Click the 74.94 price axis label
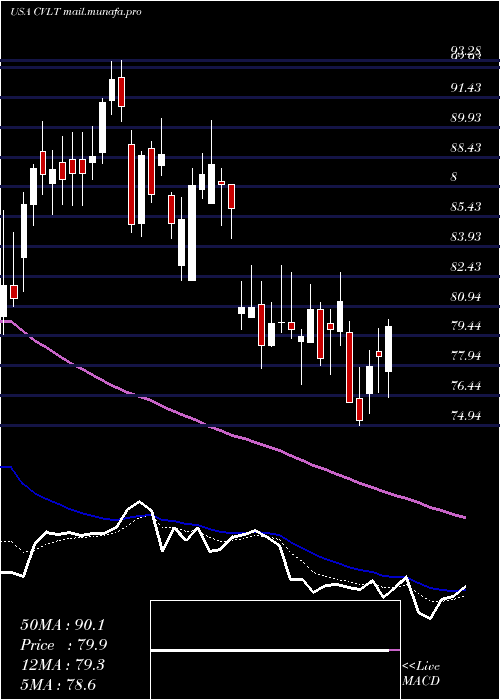Screen dimensions: 500x700 466,416
